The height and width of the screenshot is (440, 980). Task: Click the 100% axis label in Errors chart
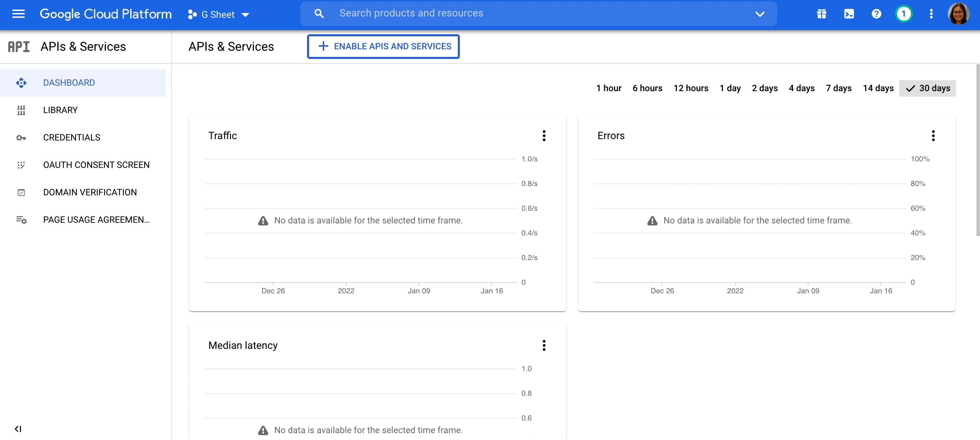[x=920, y=159]
